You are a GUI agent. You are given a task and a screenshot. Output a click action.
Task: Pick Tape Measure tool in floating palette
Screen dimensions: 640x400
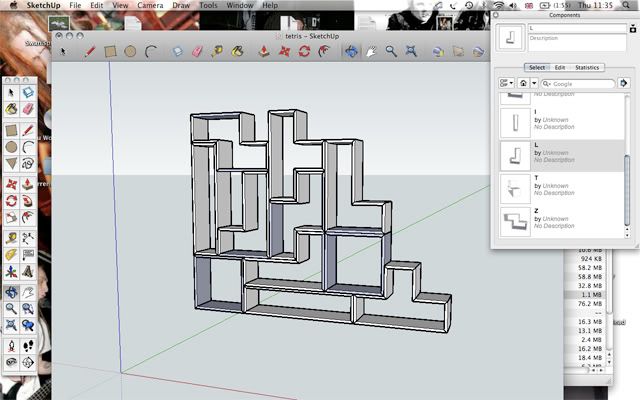(11, 238)
